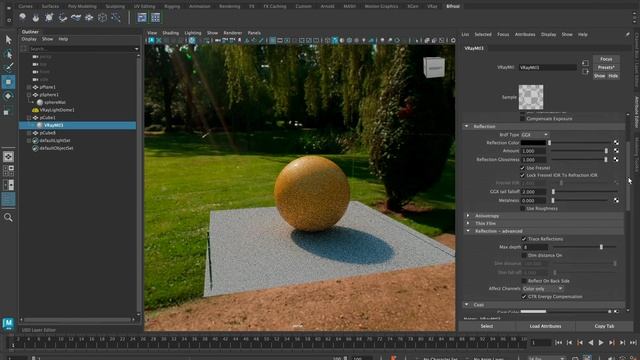The height and width of the screenshot is (360, 640).
Task: Open the Attributes menu in Attribute Editor
Action: tap(525, 35)
